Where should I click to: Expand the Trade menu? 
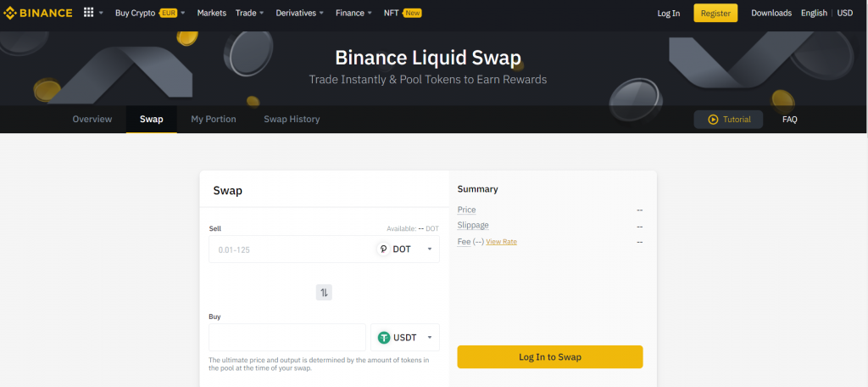(x=250, y=13)
